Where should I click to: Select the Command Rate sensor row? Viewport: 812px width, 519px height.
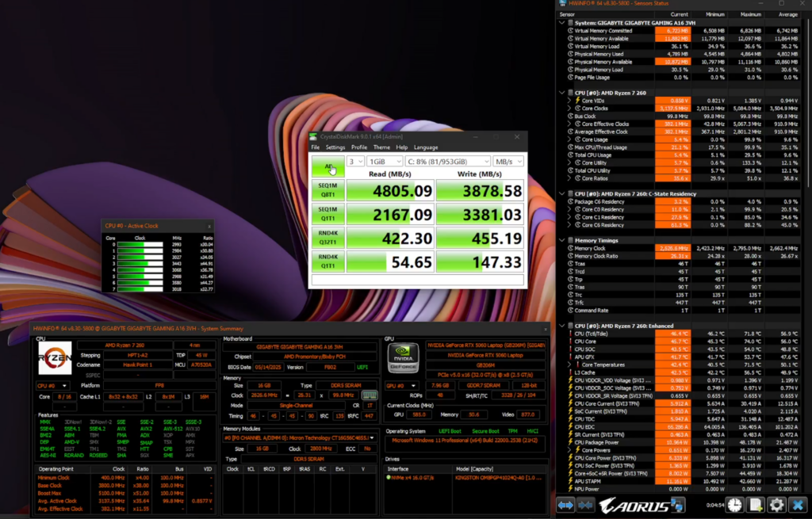click(683, 311)
